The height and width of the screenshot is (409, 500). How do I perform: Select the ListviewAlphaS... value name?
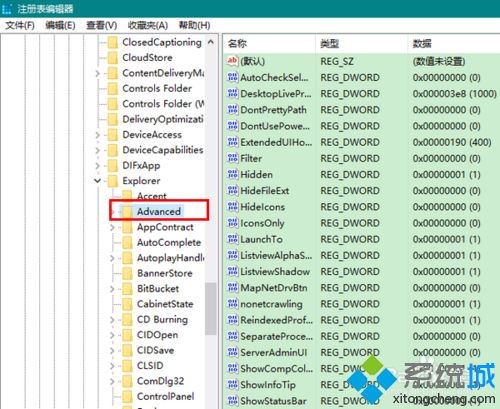[276, 255]
